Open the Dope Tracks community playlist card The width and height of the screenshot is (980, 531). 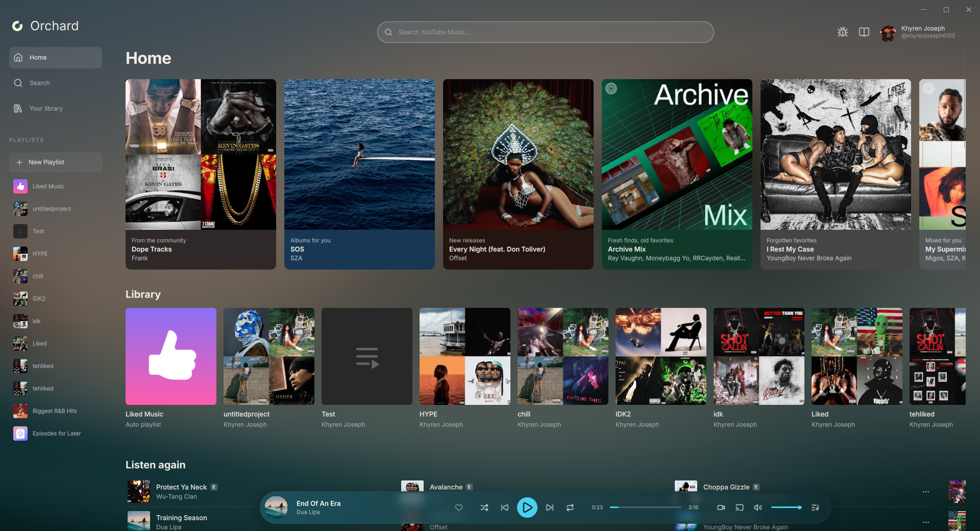click(201, 174)
